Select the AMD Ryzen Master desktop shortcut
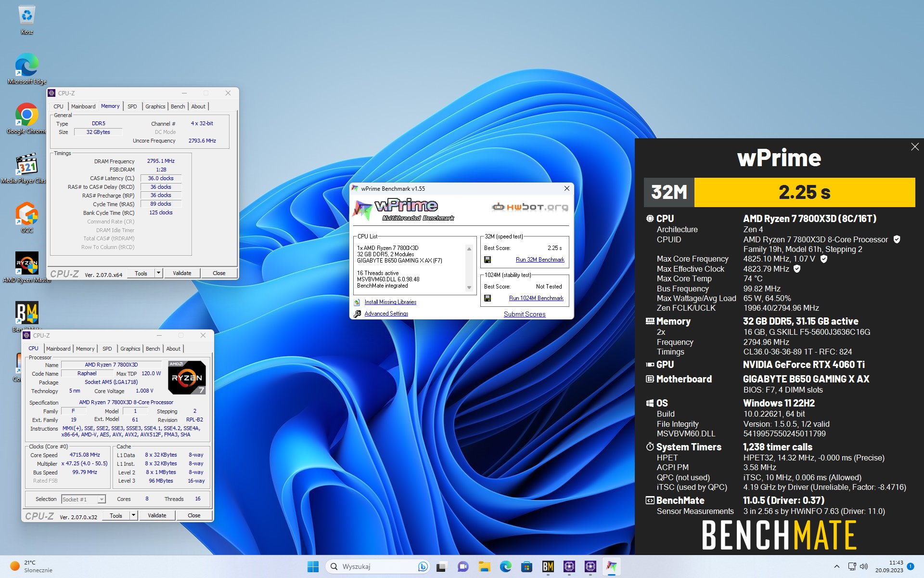Screen dimensions: 924x578 (x=27, y=267)
